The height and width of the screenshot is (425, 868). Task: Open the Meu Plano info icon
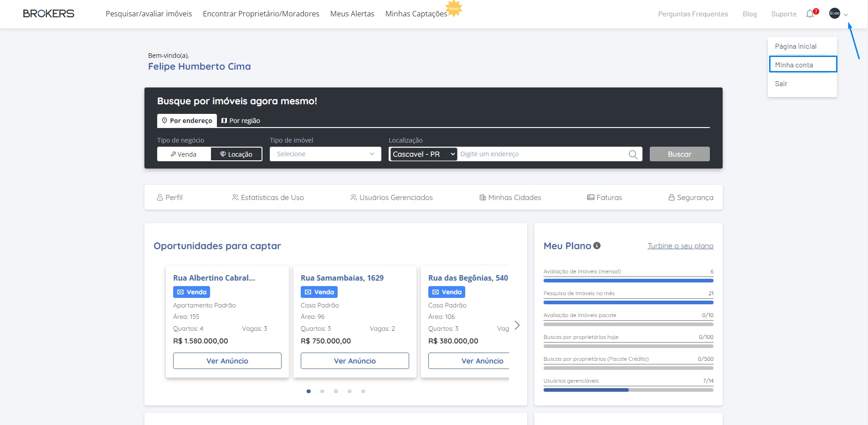[x=597, y=246]
